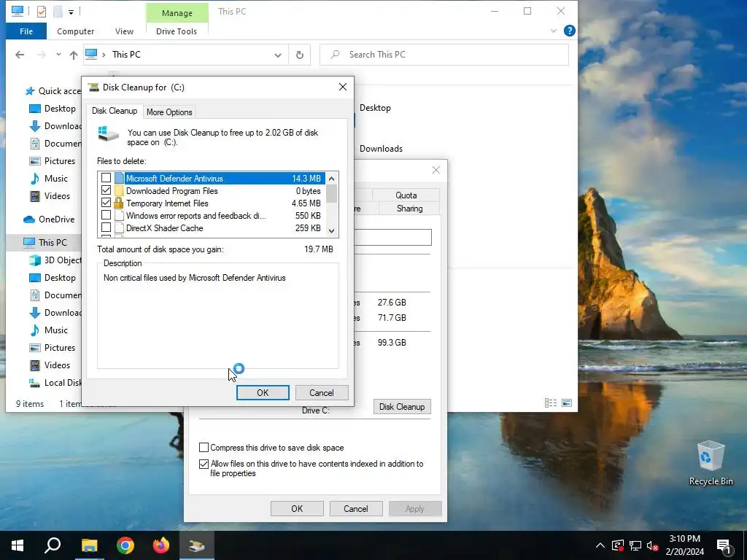
Task: Switch to details view icon in status bar
Action: point(551,402)
